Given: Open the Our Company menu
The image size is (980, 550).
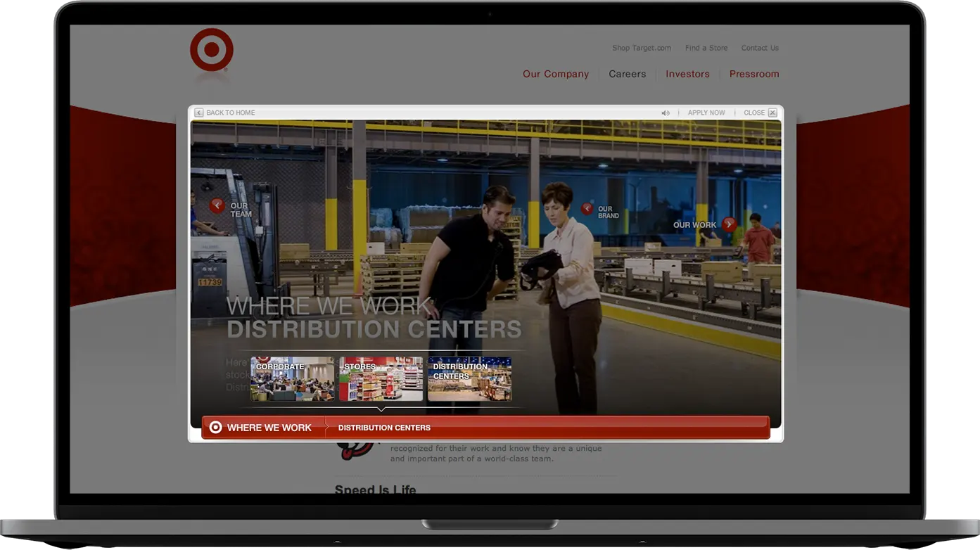Looking at the screenshot, I should [x=556, y=72].
